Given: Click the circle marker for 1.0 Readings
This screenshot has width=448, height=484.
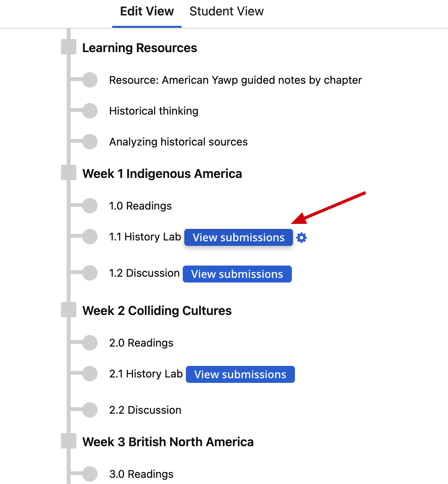Looking at the screenshot, I should 90,206.
